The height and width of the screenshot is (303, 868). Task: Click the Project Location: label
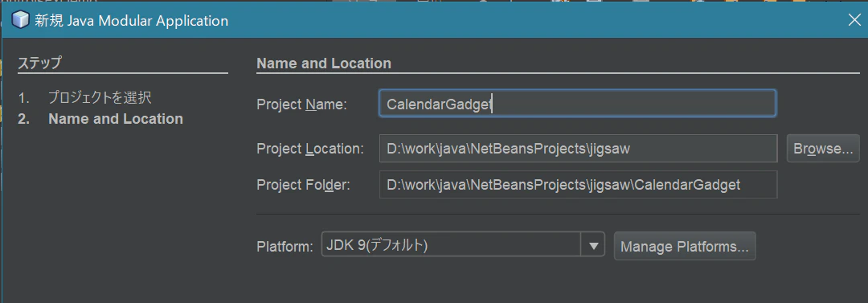click(310, 149)
